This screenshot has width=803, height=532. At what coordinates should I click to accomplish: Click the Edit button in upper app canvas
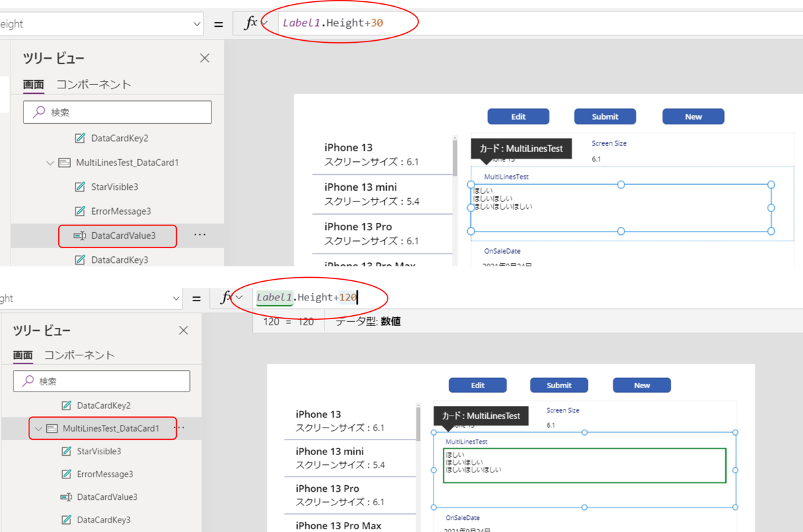[x=519, y=116]
